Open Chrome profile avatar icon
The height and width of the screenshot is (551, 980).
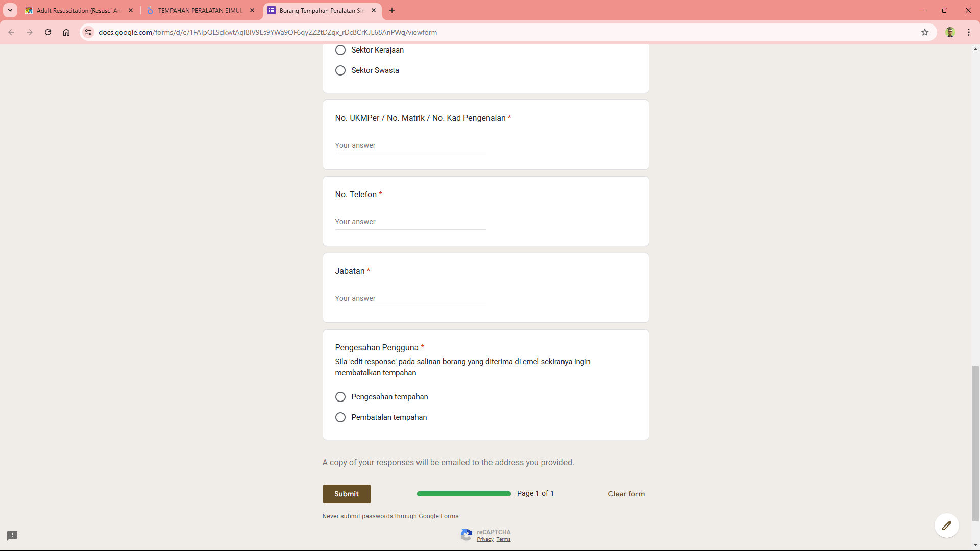950,32
